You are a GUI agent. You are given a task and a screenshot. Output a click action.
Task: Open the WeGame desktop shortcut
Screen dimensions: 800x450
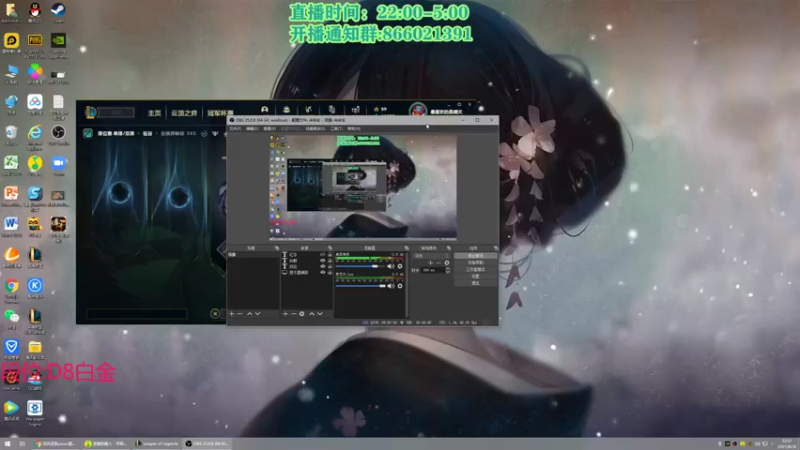[x=11, y=379]
